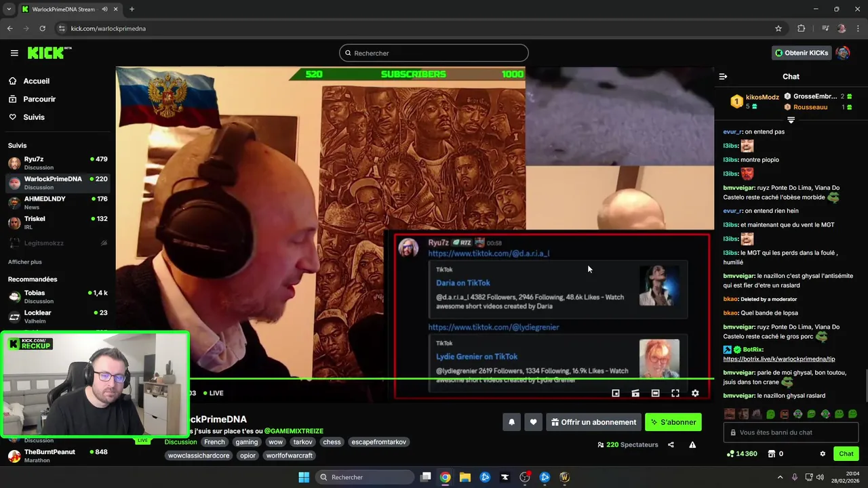Report the stream with warning icon
The image size is (868, 488).
[x=692, y=445]
